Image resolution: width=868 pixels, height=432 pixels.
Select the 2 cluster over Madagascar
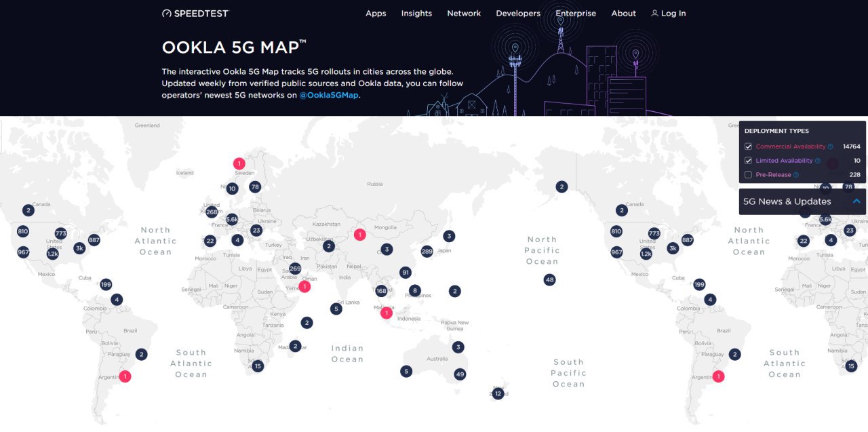295,346
